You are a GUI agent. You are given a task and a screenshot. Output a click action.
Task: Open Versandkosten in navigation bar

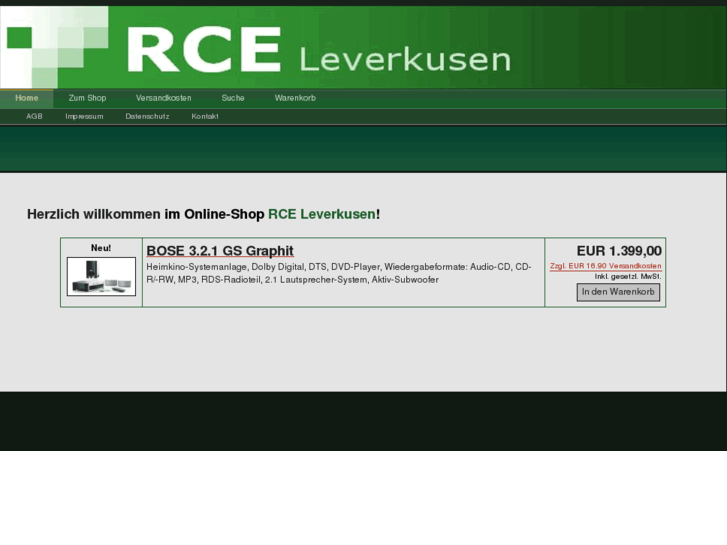pos(164,98)
